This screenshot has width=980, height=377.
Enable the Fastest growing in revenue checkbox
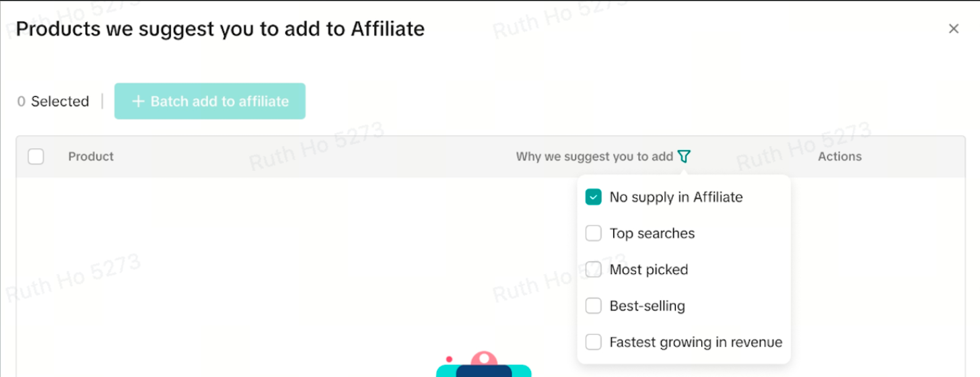pyautogui.click(x=593, y=343)
